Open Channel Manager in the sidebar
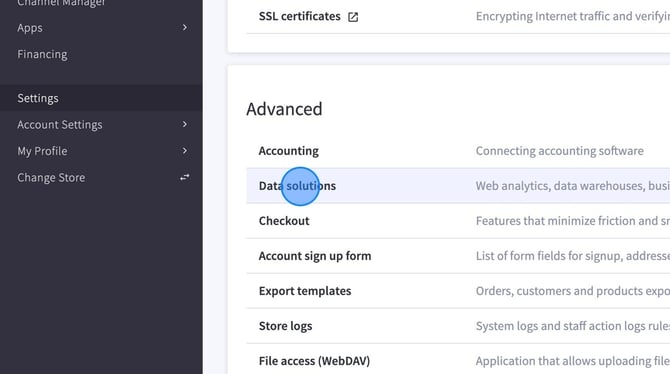Screen dimensions: 670x374 point(61,3)
